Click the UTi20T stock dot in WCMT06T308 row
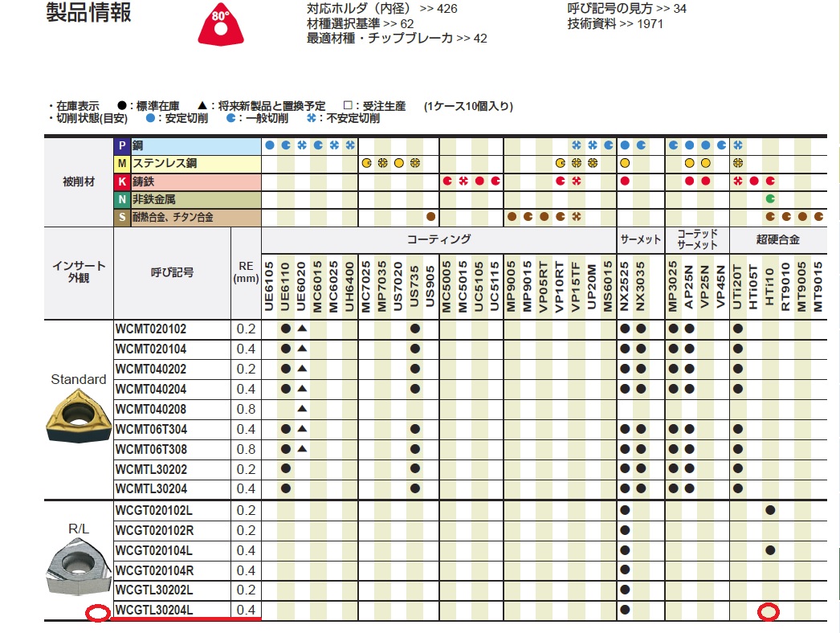Viewport: 840px width, 633px height. (x=738, y=449)
